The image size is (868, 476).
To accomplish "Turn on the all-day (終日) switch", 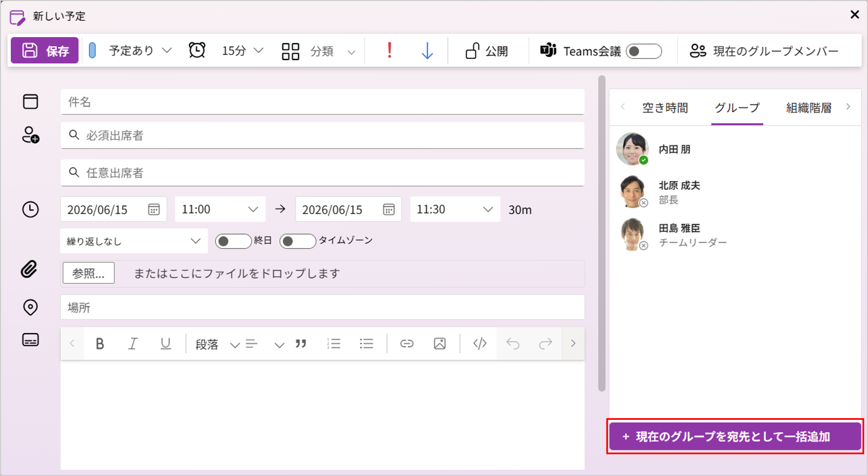I will coord(233,241).
